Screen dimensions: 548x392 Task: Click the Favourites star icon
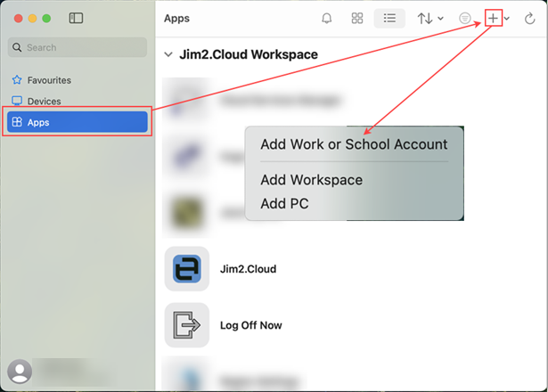pyautogui.click(x=17, y=80)
